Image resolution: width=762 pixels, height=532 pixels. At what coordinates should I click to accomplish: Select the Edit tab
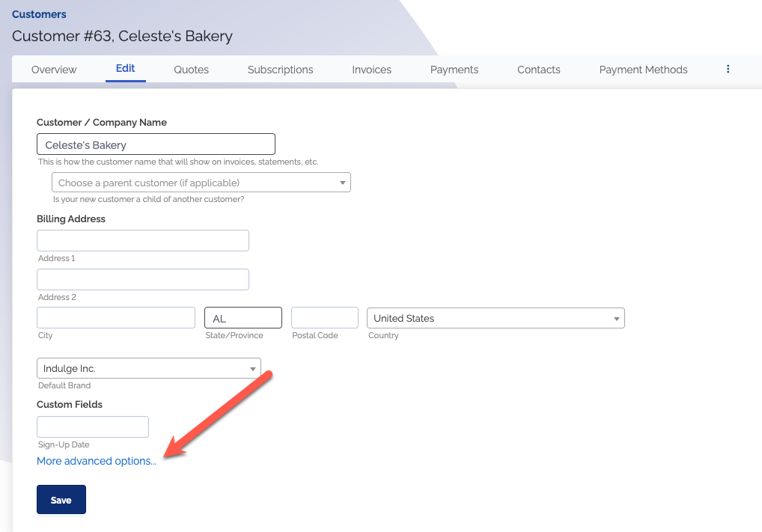click(x=125, y=69)
